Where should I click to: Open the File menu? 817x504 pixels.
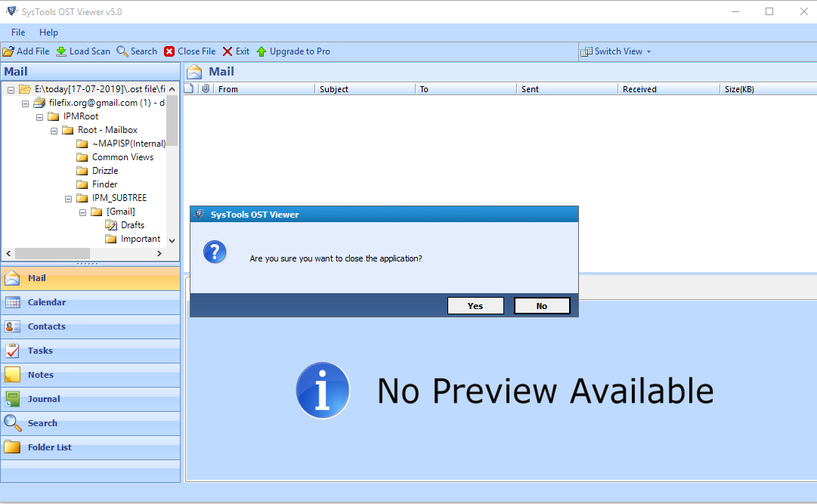click(18, 32)
